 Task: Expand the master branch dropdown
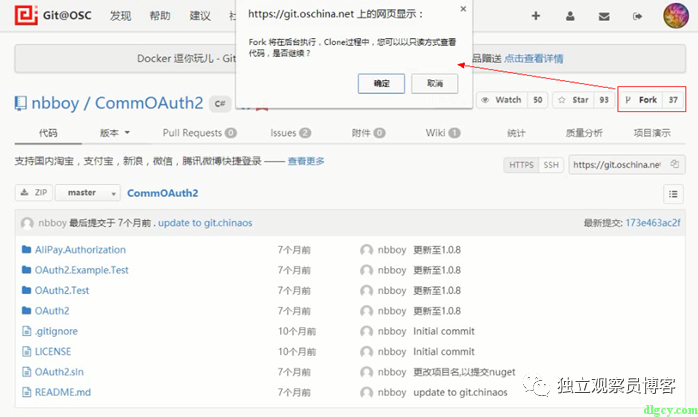88,193
